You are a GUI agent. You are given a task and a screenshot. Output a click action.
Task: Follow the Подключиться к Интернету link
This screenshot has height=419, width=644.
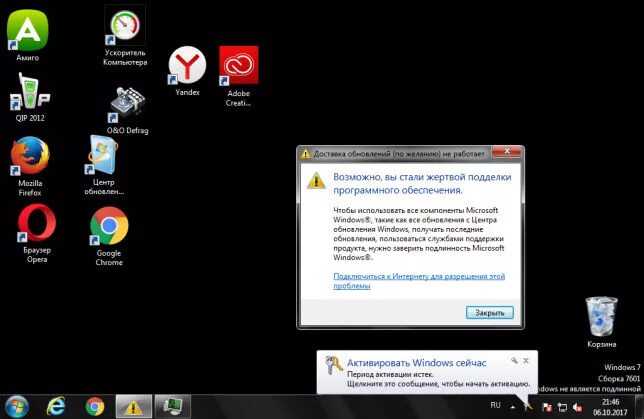click(419, 281)
